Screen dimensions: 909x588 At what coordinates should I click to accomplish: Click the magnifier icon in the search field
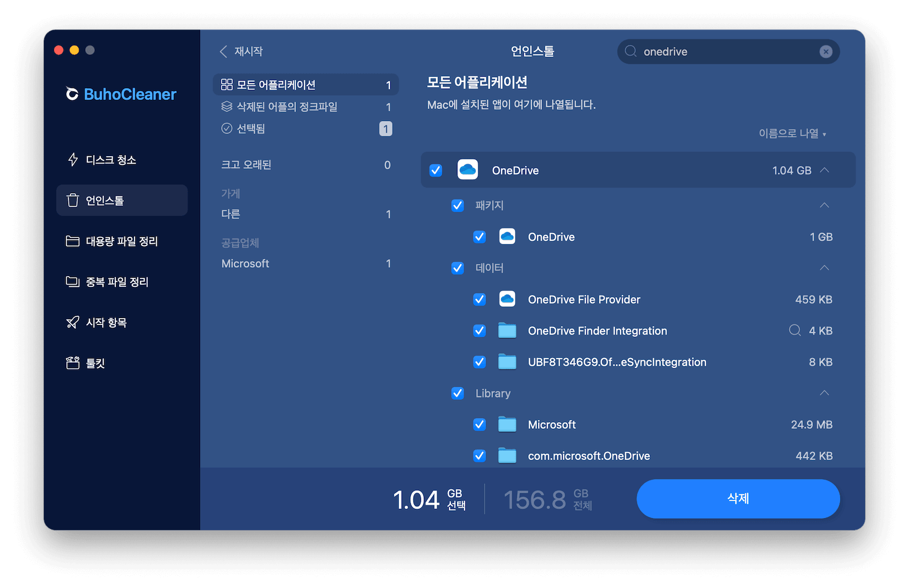(x=631, y=51)
